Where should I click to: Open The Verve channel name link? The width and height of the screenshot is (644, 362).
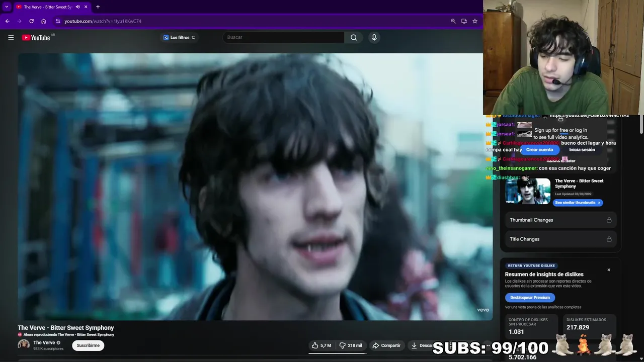tap(44, 342)
